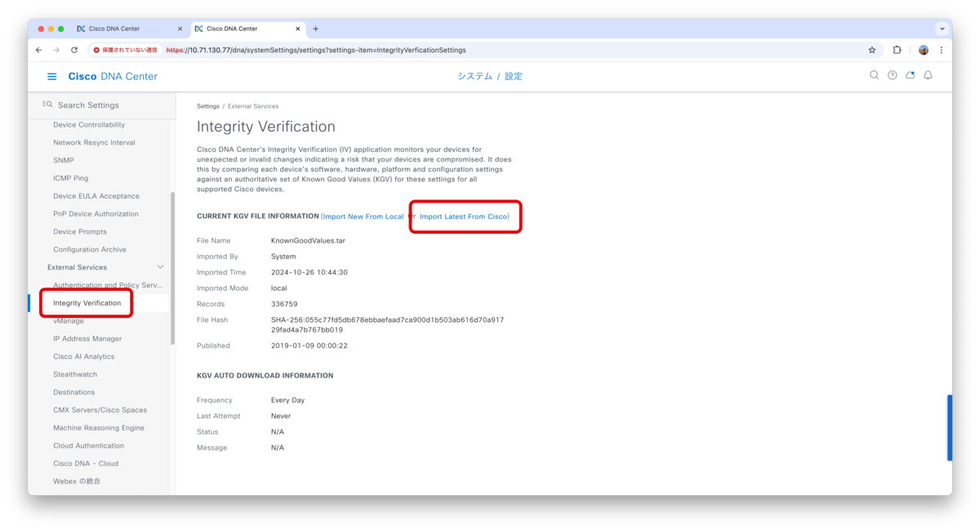This screenshot has height=532, width=980.
Task: Click the search settings filter icon
Action: point(47,105)
